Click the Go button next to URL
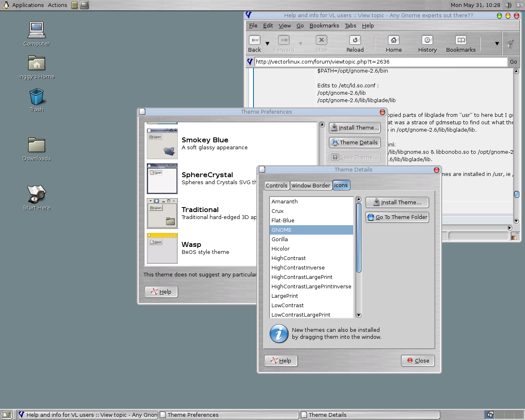Image resolution: width=525 pixels, height=420 pixels. tap(514, 62)
